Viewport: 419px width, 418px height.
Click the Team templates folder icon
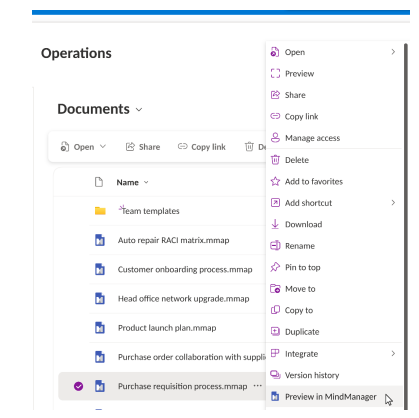tap(100, 211)
